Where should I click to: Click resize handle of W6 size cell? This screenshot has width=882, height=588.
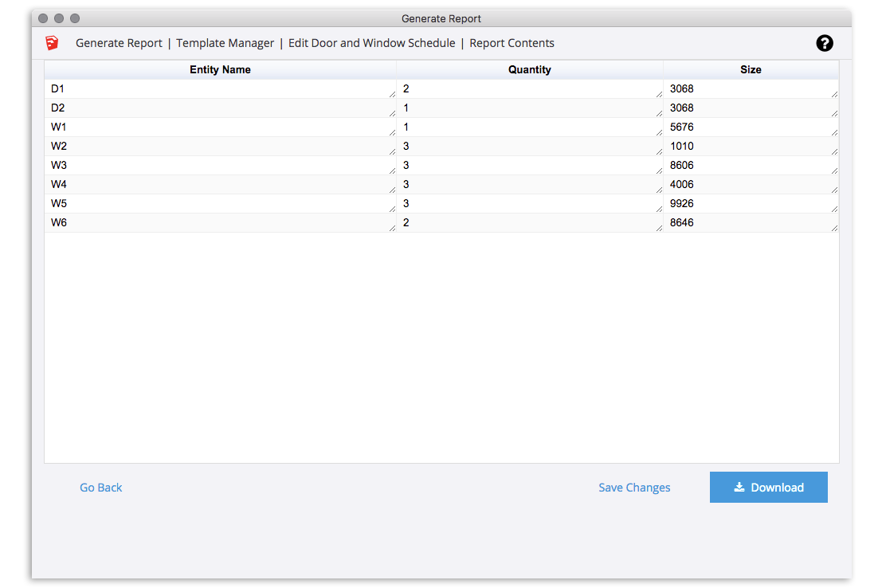point(834,228)
